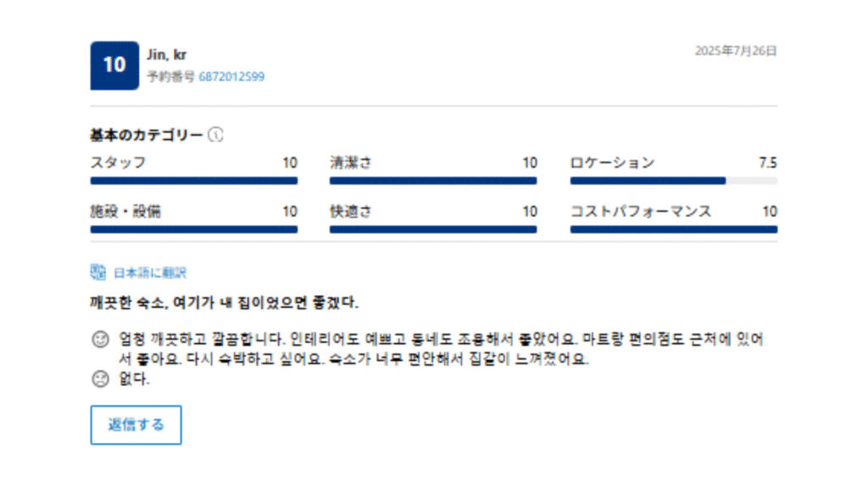The image size is (868, 488).
Task: Click the ロケーション rating bar
Action: [673, 180]
